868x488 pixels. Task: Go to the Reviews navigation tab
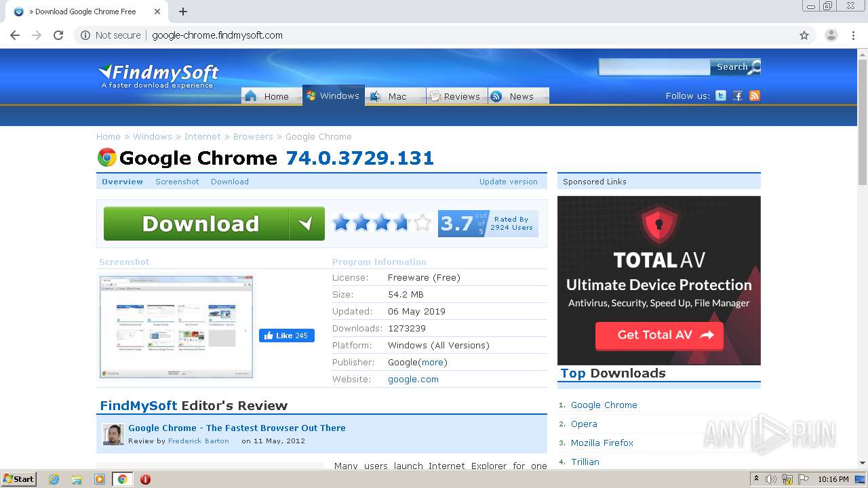click(x=457, y=96)
